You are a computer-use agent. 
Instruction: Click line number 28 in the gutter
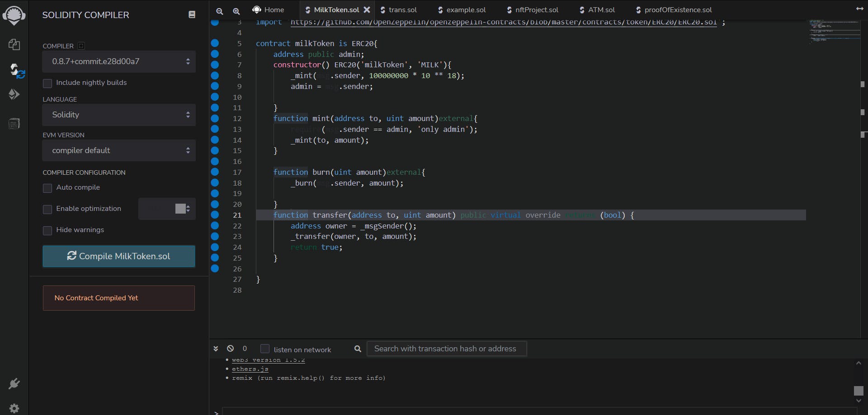pos(237,290)
